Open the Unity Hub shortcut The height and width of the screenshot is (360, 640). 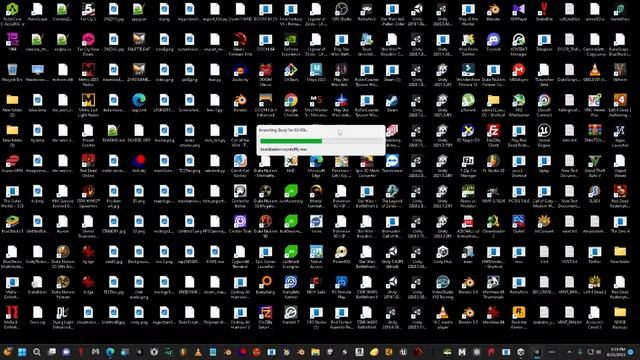(442, 255)
